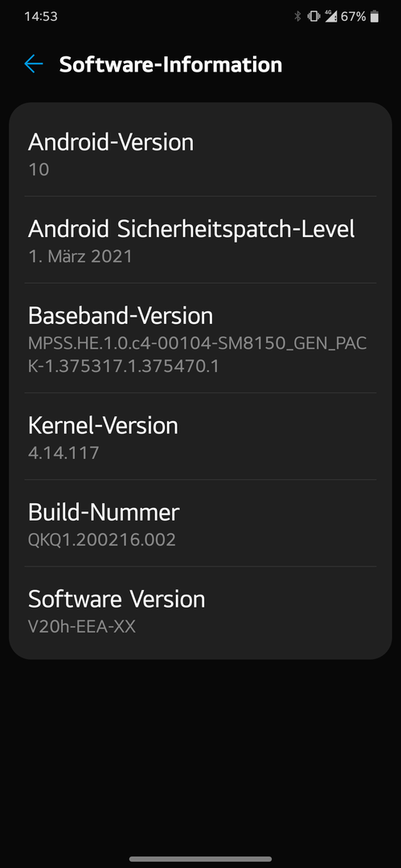This screenshot has height=868, width=401.
Task: Tap the date 1. März 2021
Action: click(x=80, y=256)
